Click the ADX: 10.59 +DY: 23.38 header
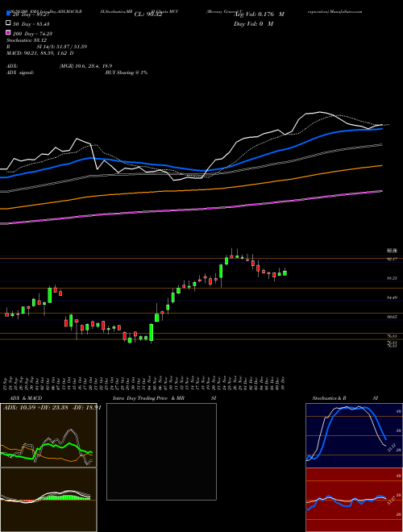403x532 pixels. tap(52, 408)
